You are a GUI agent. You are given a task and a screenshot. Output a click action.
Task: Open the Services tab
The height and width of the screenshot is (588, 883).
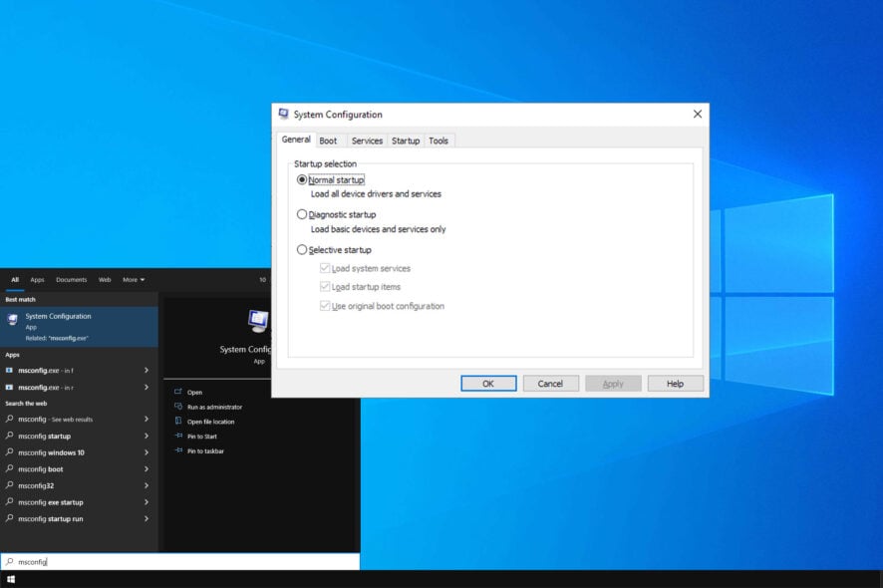367,141
